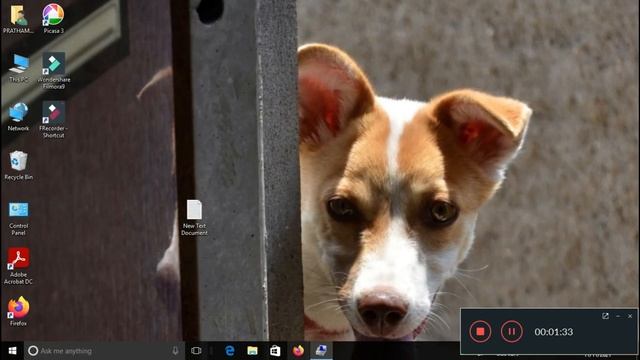Select the Network desktop icon
Image resolution: width=640 pixels, height=360 pixels.
click(18, 117)
